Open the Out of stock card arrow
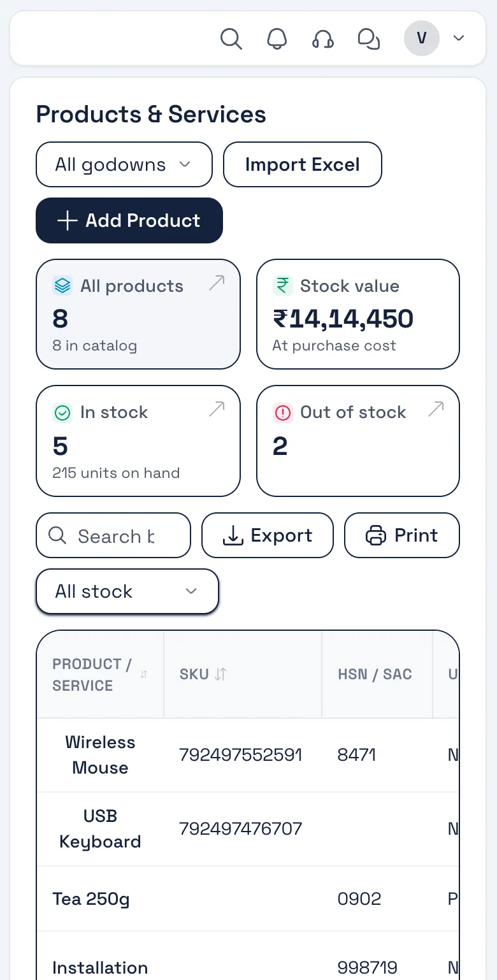The height and width of the screenshot is (980, 497). [436, 410]
